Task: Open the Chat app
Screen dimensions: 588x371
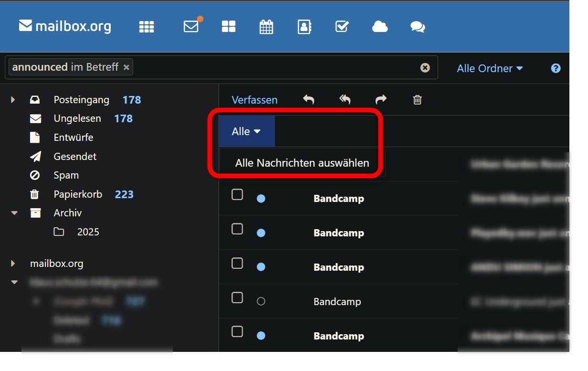Action: (x=418, y=27)
